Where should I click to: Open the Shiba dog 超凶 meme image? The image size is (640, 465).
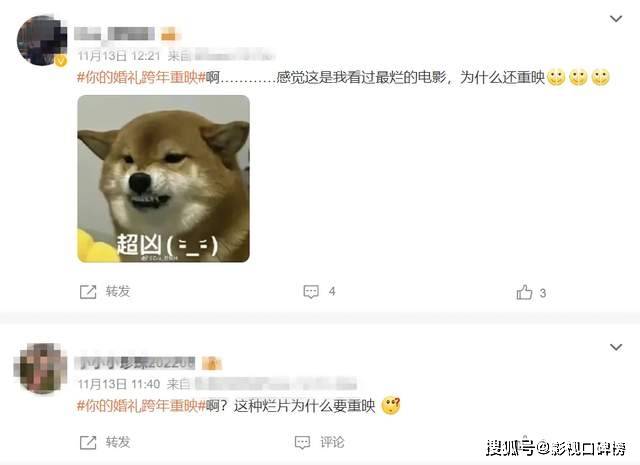click(x=164, y=179)
